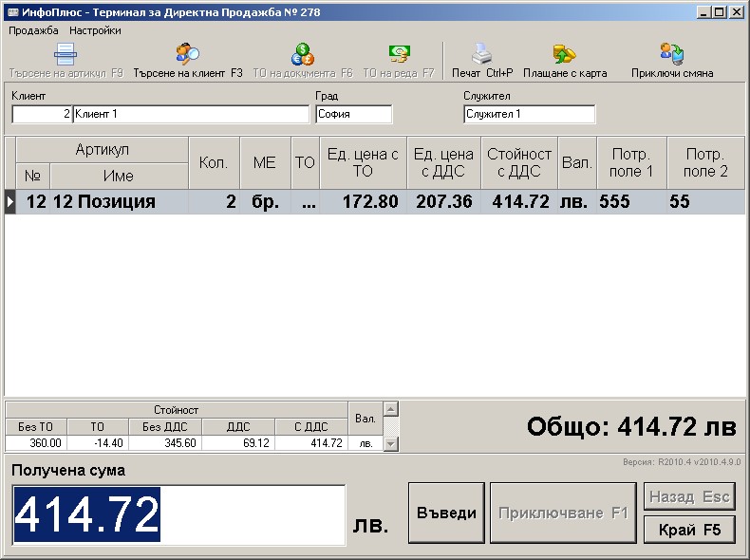Click scroll up arrow in totals table

point(391,409)
